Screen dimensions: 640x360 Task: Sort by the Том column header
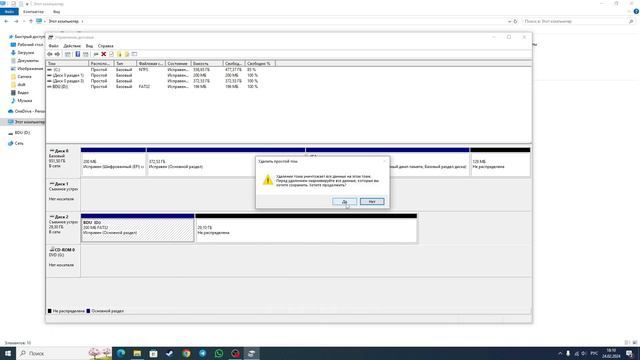(x=67, y=64)
